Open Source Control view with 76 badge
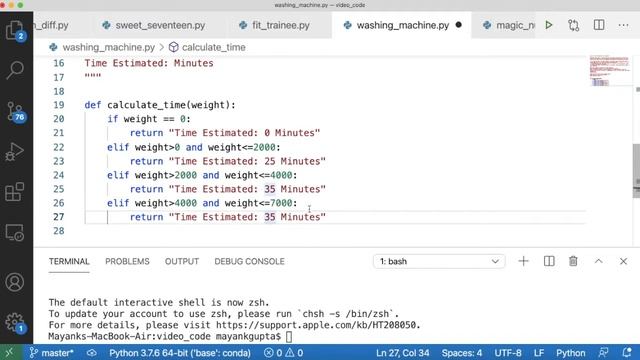Screen dimensions: 640x360 16,111
